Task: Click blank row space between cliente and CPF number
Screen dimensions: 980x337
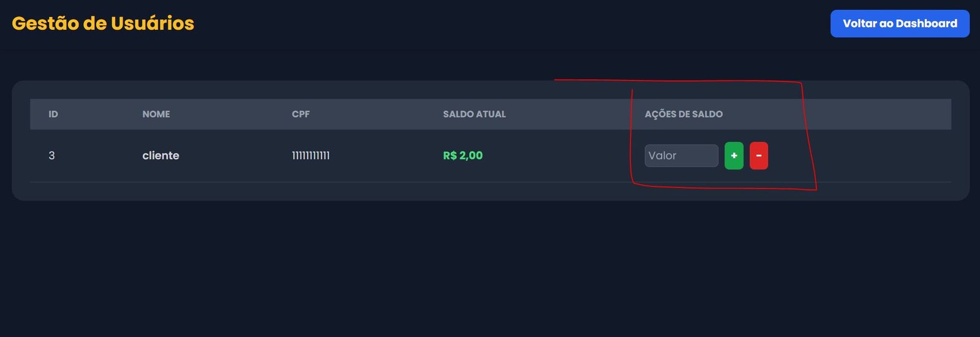Action: point(236,156)
